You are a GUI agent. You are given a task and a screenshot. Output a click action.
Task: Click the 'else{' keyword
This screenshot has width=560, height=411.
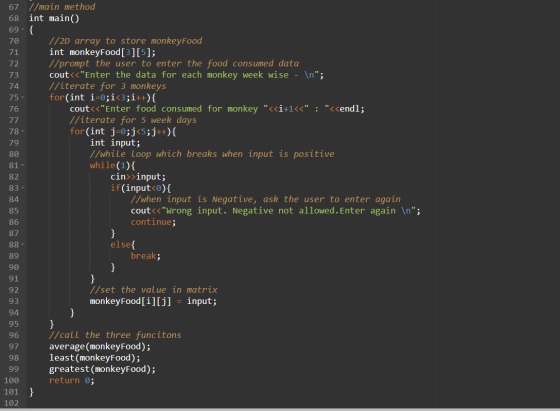(x=123, y=245)
